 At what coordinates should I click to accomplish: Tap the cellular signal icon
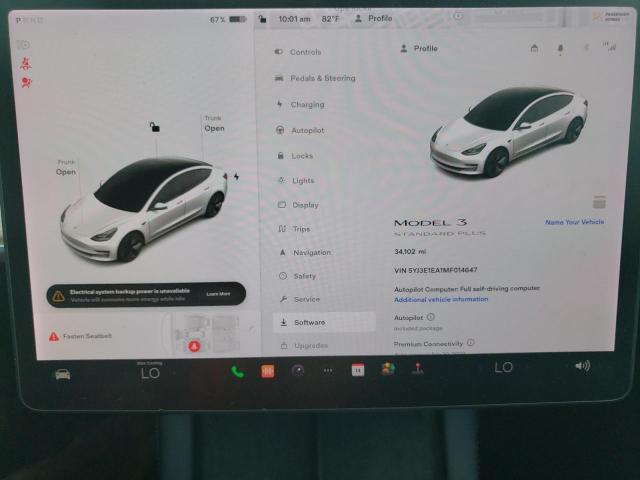coord(610,47)
